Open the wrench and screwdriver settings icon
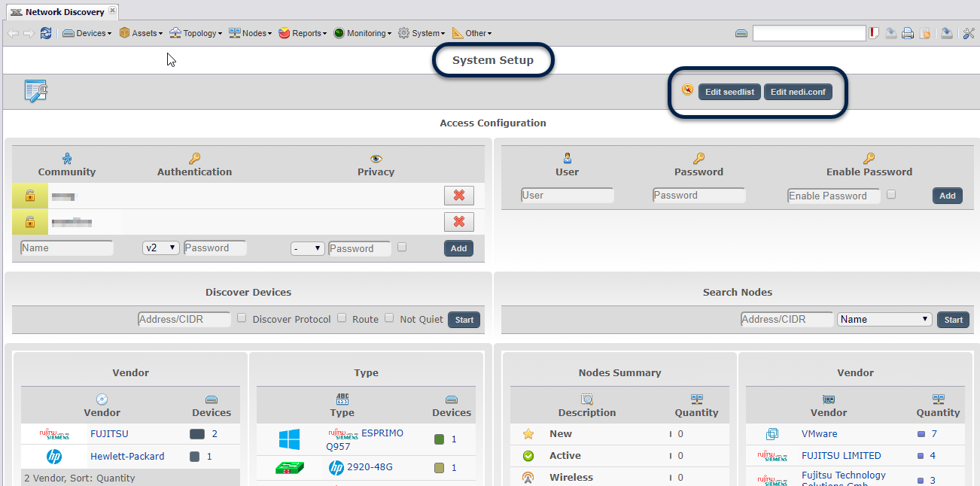980x486 pixels. pyautogui.click(x=969, y=33)
